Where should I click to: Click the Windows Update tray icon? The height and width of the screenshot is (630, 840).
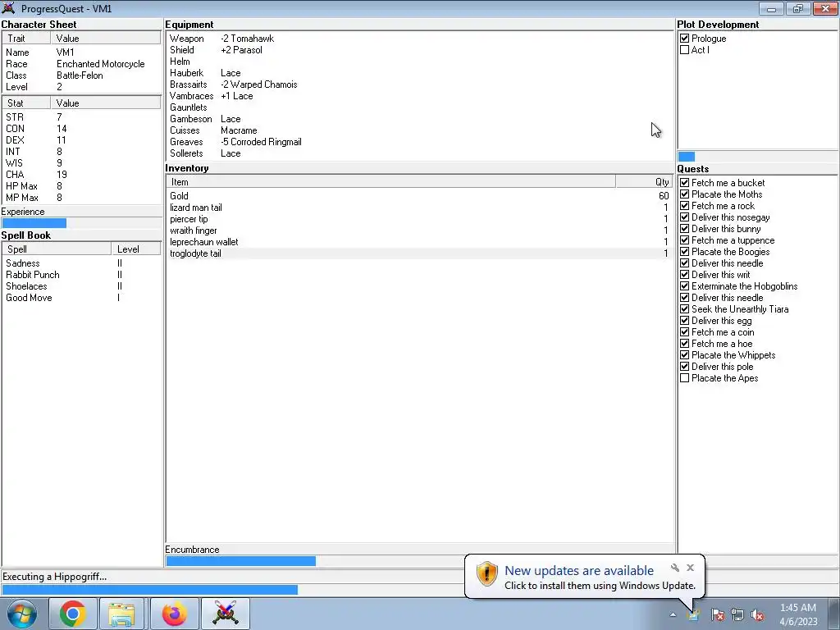tap(693, 614)
